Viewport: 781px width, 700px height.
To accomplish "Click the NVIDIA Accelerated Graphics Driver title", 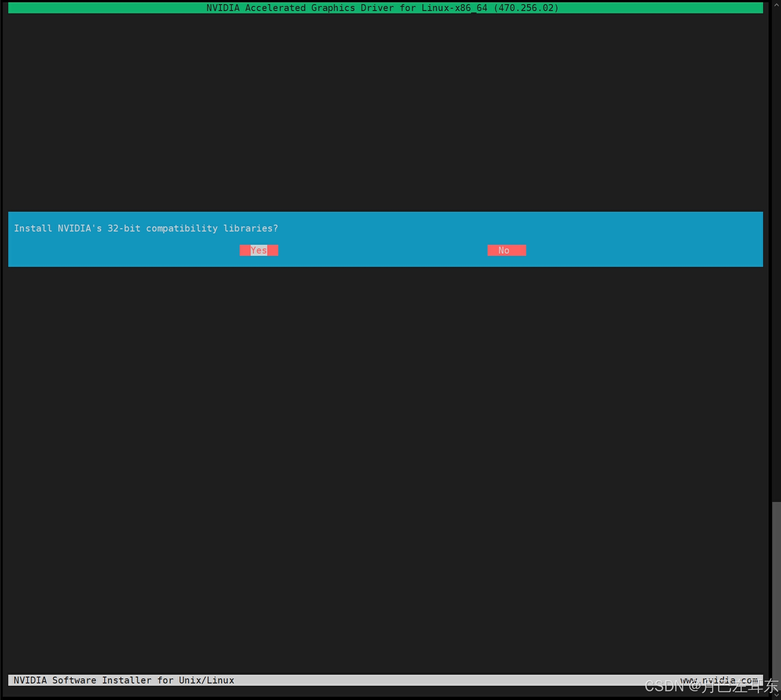I will 382,8.
